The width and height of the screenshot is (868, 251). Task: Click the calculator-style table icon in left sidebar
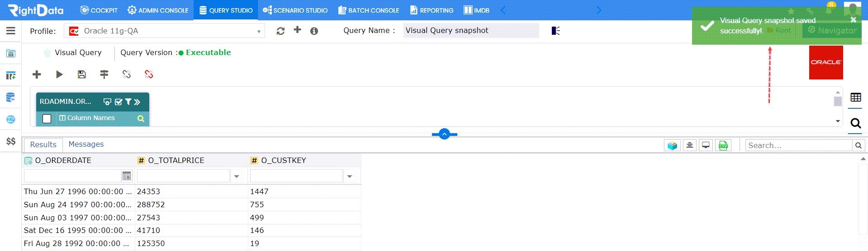[x=11, y=53]
